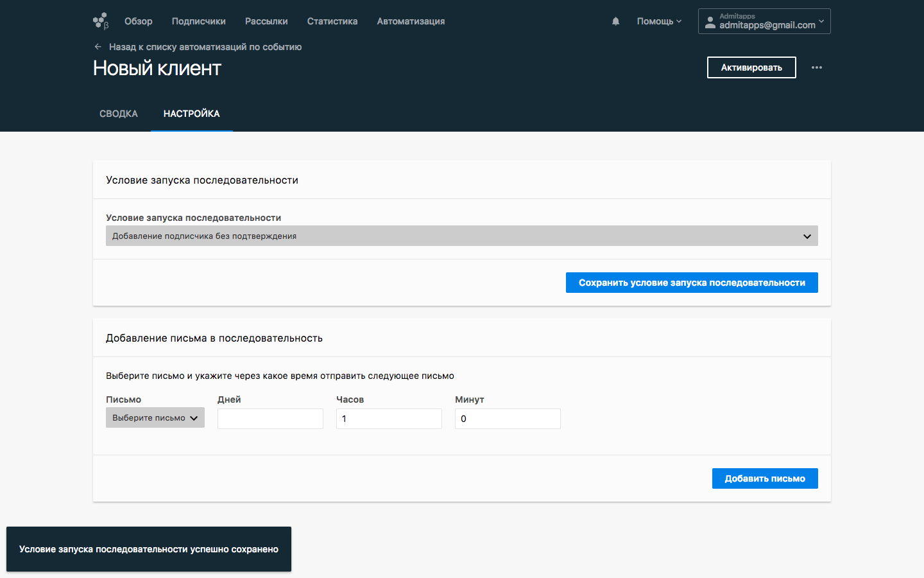
Task: Select the НАСТРОЙКА tab
Action: coord(191,114)
